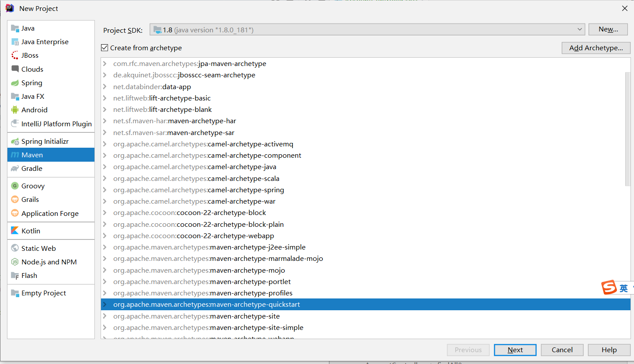The width and height of the screenshot is (634, 364).
Task: Open the Project SDK dropdown
Action: click(367, 30)
